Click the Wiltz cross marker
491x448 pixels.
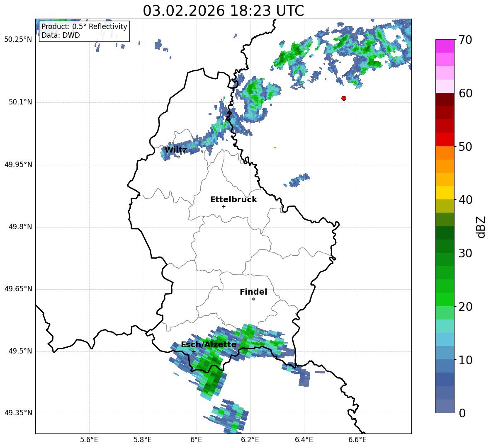[x=178, y=157]
